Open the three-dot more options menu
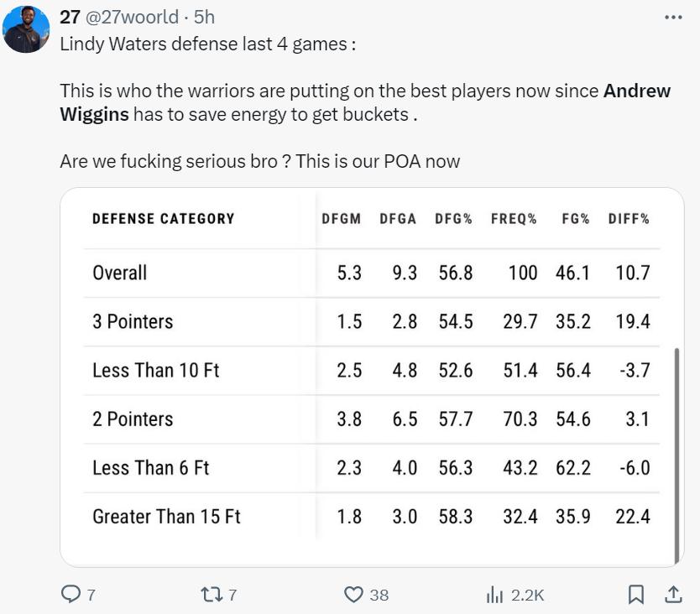700x614 pixels. [x=673, y=18]
